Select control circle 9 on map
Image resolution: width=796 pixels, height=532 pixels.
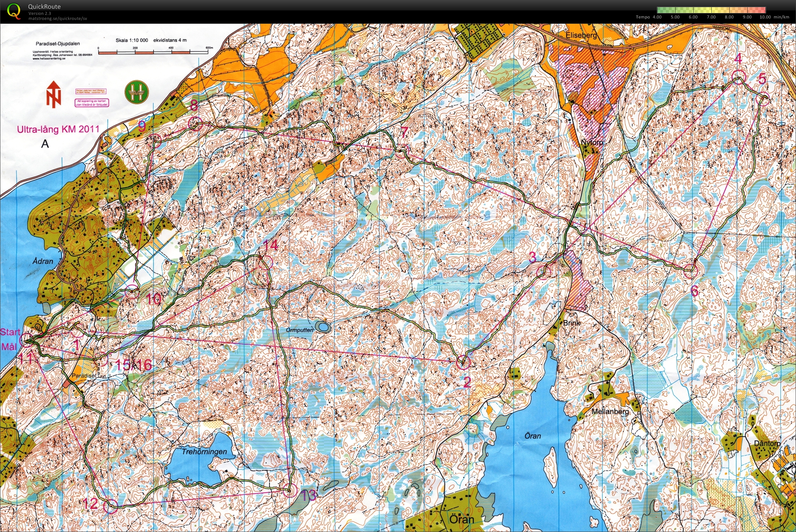coord(155,141)
